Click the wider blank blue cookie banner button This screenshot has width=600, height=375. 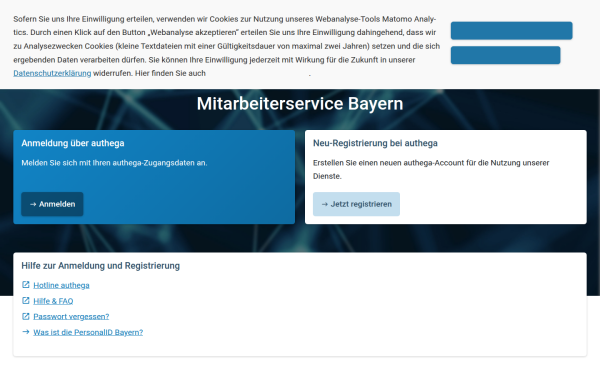coord(512,31)
